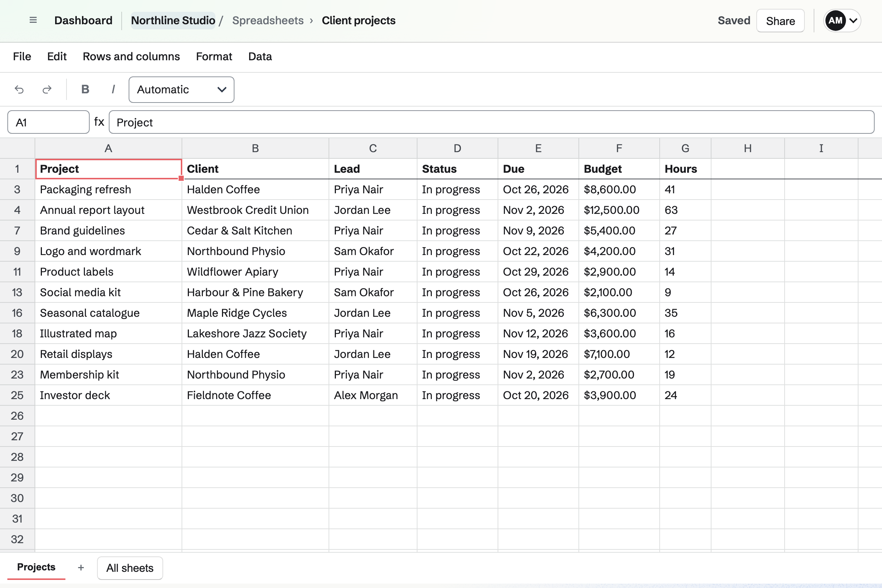Click the Seasonal catalogue cell
882x588 pixels.
pyautogui.click(x=108, y=313)
